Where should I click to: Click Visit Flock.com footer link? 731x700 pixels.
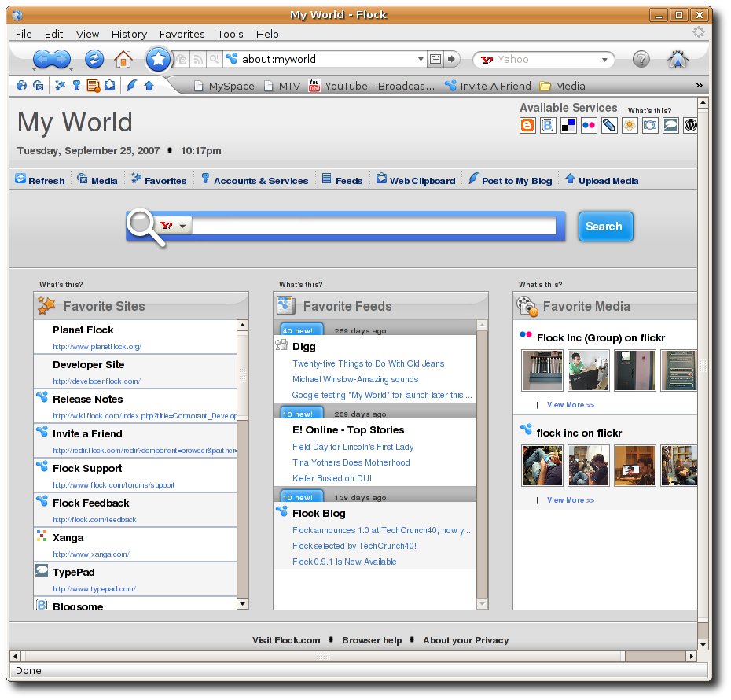(286, 640)
